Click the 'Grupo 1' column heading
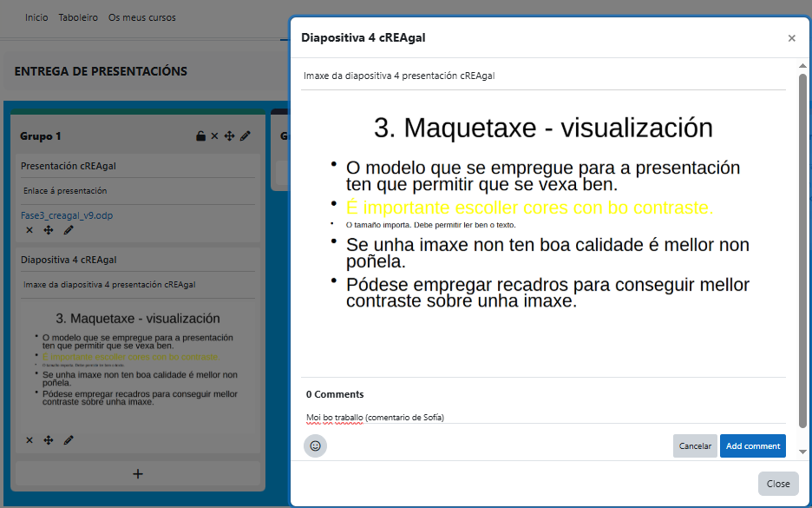Image resolution: width=812 pixels, height=508 pixels. (x=41, y=136)
